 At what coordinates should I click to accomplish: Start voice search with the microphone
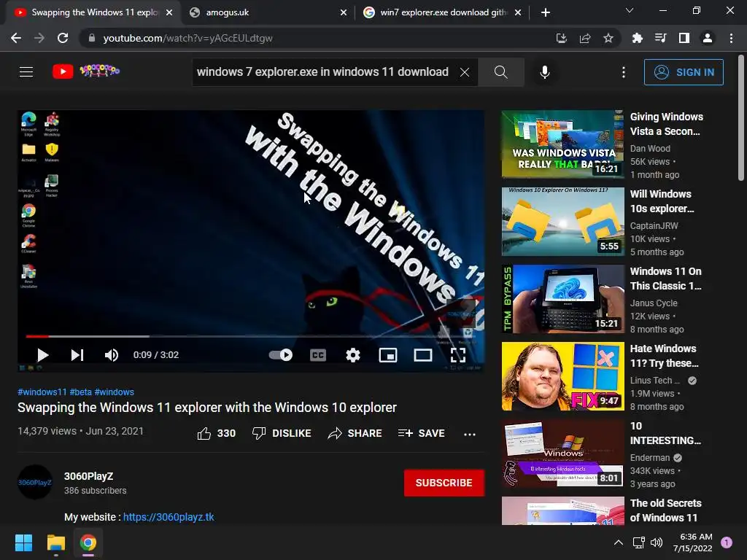tap(545, 72)
